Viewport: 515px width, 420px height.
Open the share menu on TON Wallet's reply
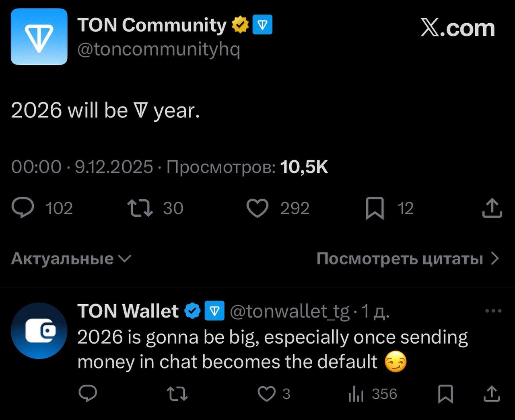pyautogui.click(x=492, y=394)
